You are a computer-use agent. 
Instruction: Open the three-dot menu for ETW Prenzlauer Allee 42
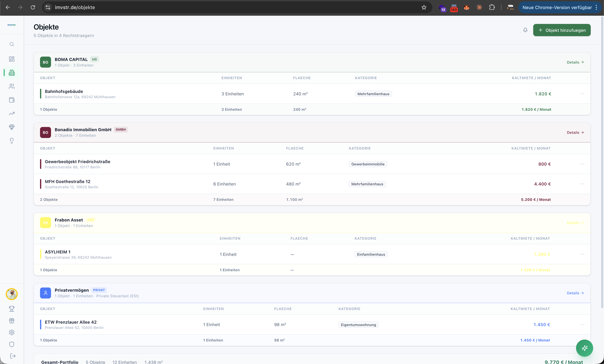583,325
